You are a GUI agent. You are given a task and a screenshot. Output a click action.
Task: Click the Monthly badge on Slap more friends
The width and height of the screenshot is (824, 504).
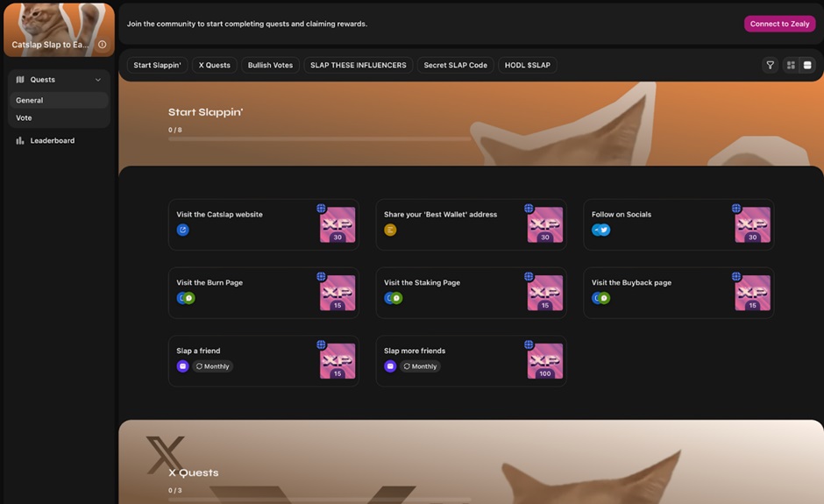point(421,366)
